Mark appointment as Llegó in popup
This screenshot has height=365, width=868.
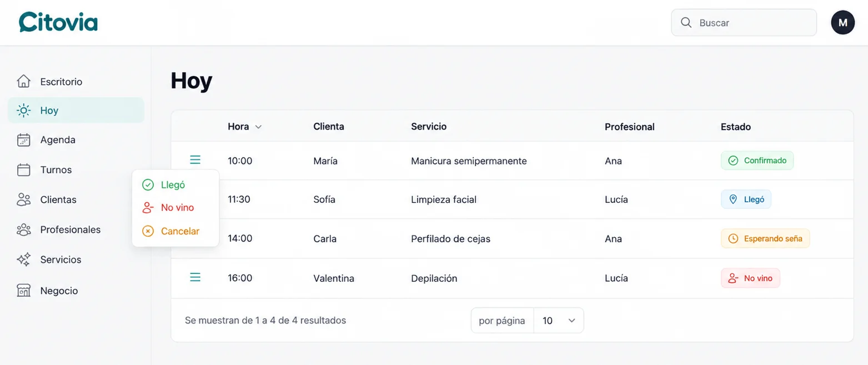pos(175,185)
